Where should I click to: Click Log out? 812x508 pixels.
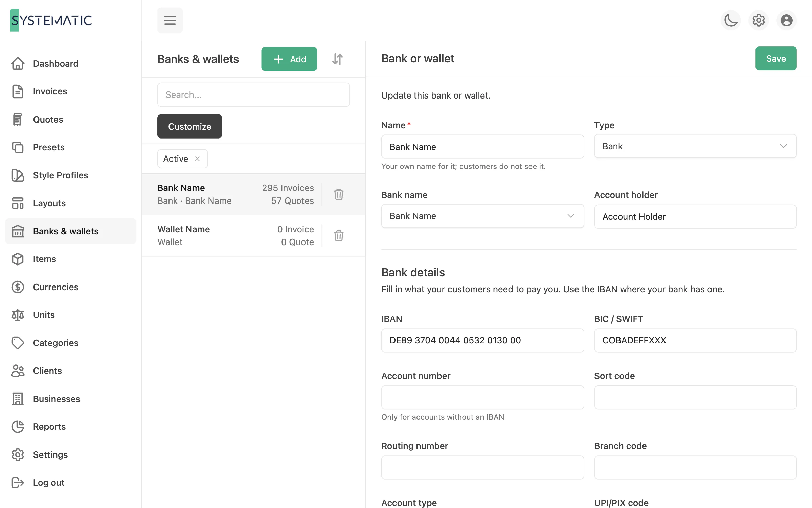70,483
